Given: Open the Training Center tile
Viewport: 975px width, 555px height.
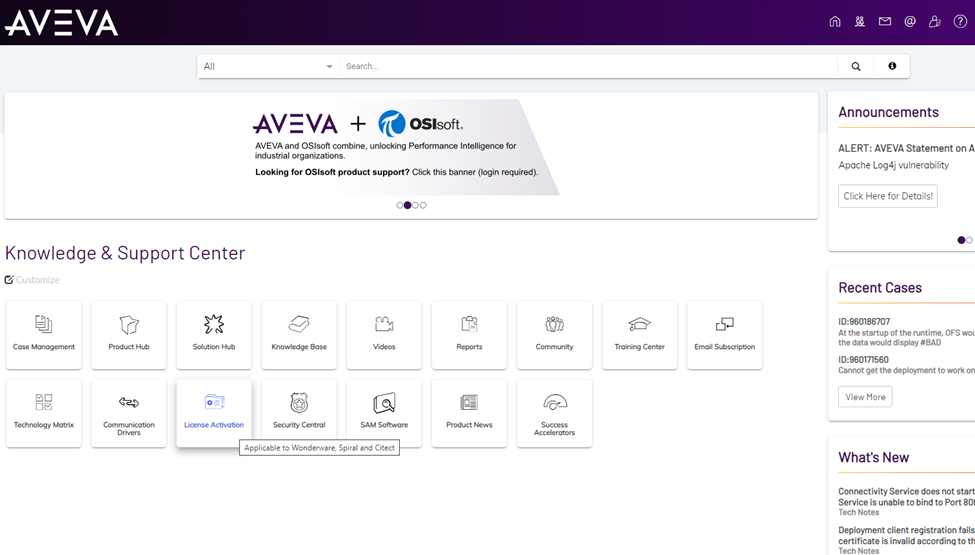Looking at the screenshot, I should pyautogui.click(x=640, y=335).
